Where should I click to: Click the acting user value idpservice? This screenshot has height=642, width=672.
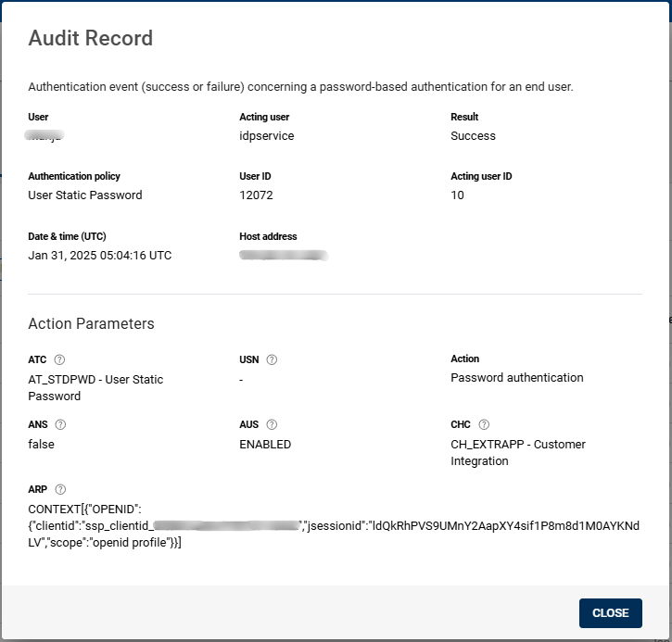[x=266, y=136]
